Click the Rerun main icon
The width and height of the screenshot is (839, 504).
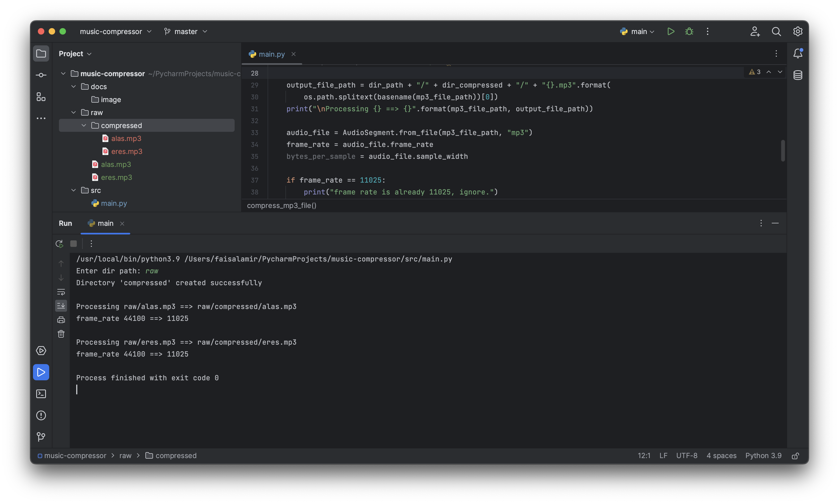point(59,244)
